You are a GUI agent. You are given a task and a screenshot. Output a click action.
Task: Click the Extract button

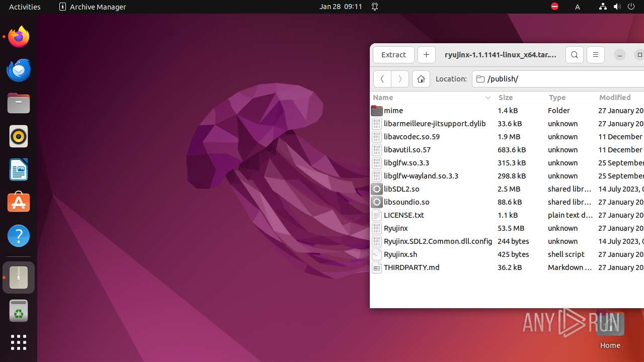393,55
